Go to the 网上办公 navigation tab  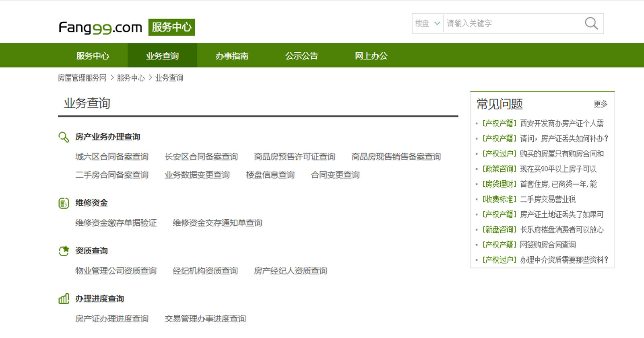(371, 56)
